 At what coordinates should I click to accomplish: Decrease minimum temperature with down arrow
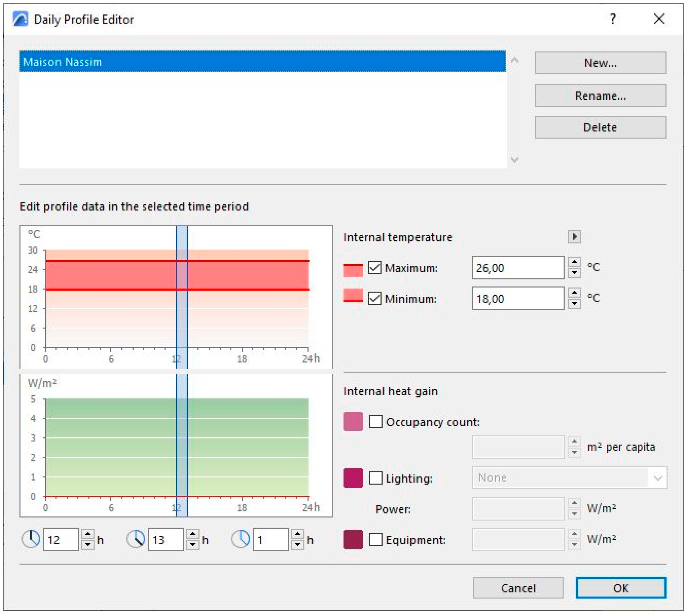coord(574,304)
